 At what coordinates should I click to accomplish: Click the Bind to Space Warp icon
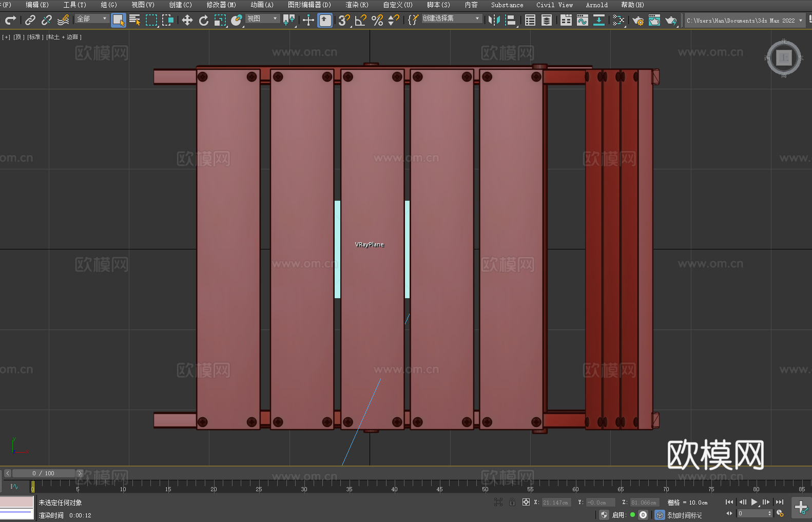click(63, 20)
